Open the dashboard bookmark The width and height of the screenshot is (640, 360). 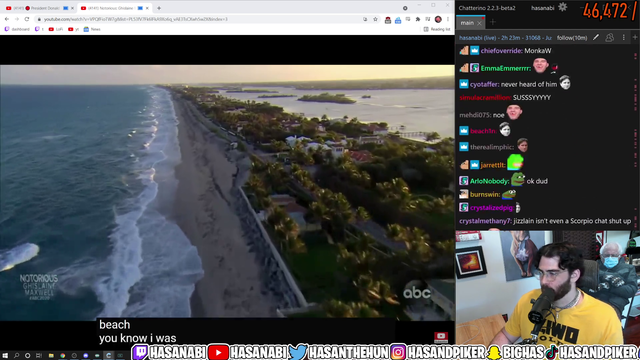pyautogui.click(x=17, y=29)
